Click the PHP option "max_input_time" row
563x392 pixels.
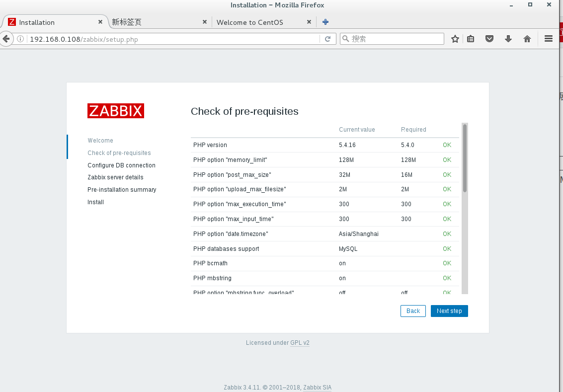(325, 219)
